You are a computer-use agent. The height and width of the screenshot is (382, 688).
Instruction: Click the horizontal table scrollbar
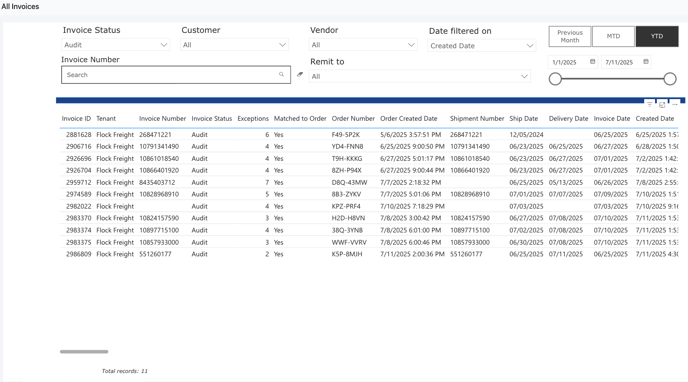click(x=84, y=351)
